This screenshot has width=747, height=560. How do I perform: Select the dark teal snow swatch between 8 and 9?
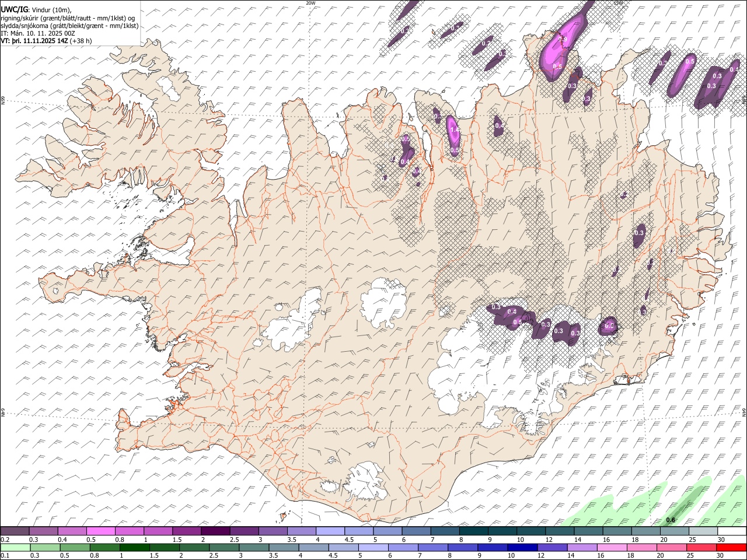tap(473, 531)
